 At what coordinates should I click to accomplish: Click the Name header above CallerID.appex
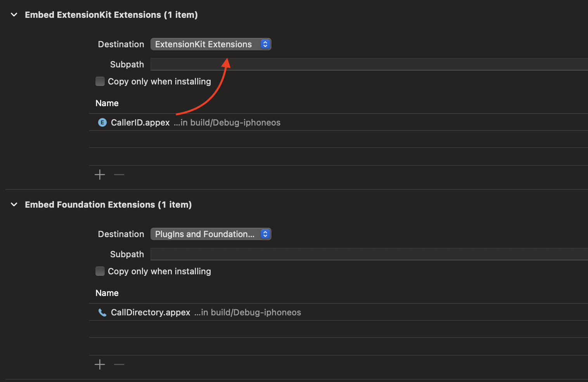[107, 103]
